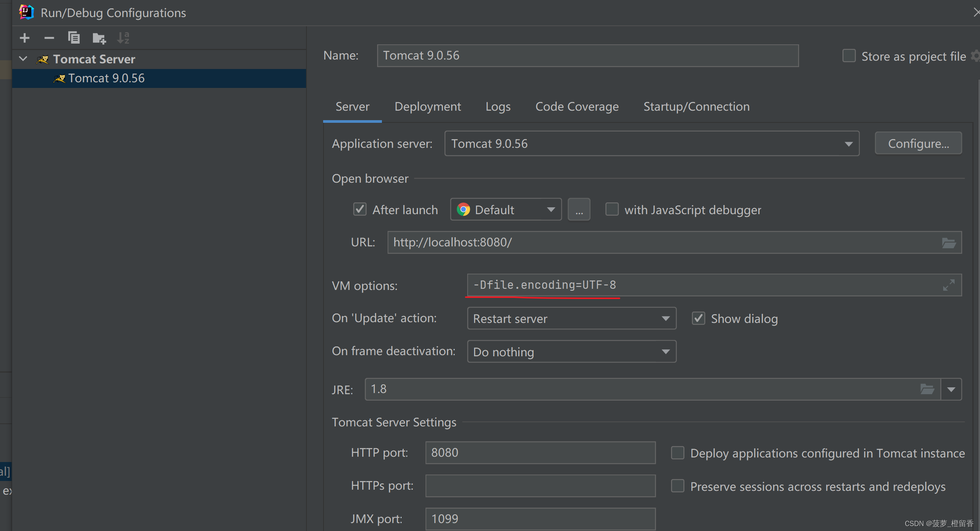Viewport: 980px width, 531px height.
Task: Browse for URL using folder icon
Action: pos(949,243)
